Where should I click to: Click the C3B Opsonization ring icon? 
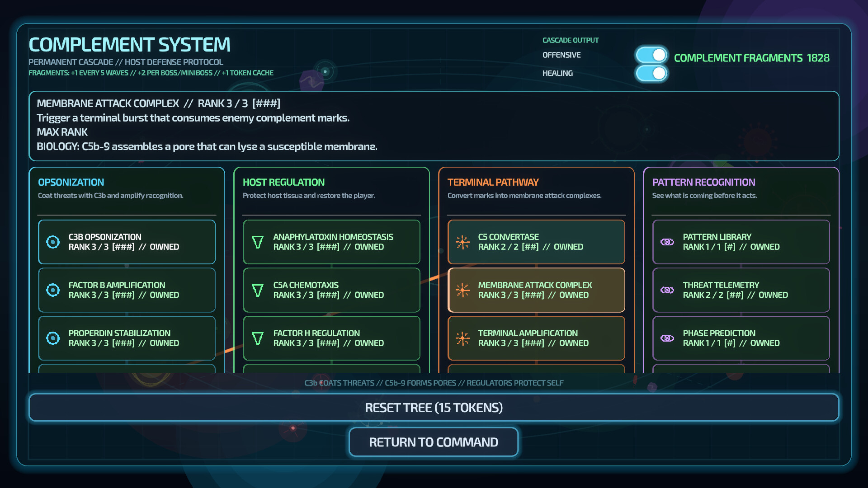53,242
